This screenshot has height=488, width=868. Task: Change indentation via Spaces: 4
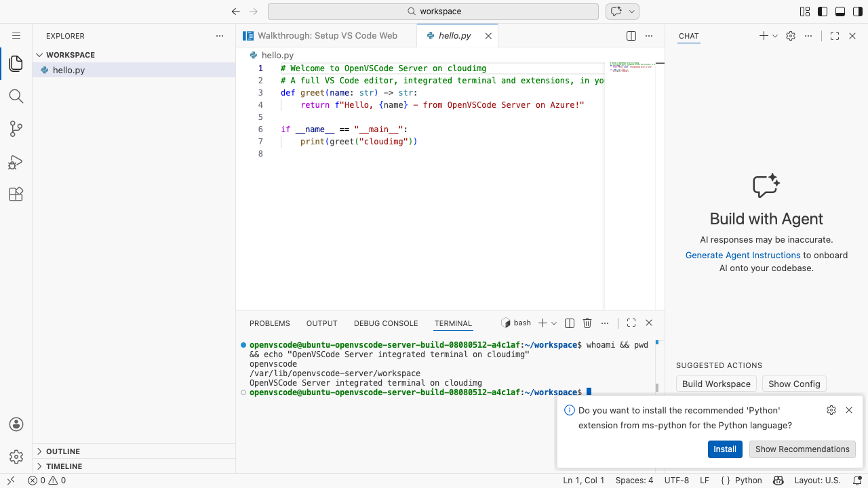coord(634,481)
